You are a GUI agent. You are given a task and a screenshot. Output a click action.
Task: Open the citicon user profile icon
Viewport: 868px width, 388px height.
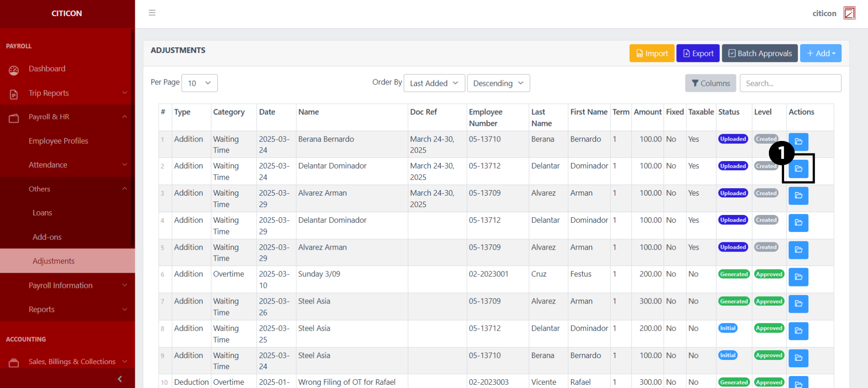pos(849,13)
